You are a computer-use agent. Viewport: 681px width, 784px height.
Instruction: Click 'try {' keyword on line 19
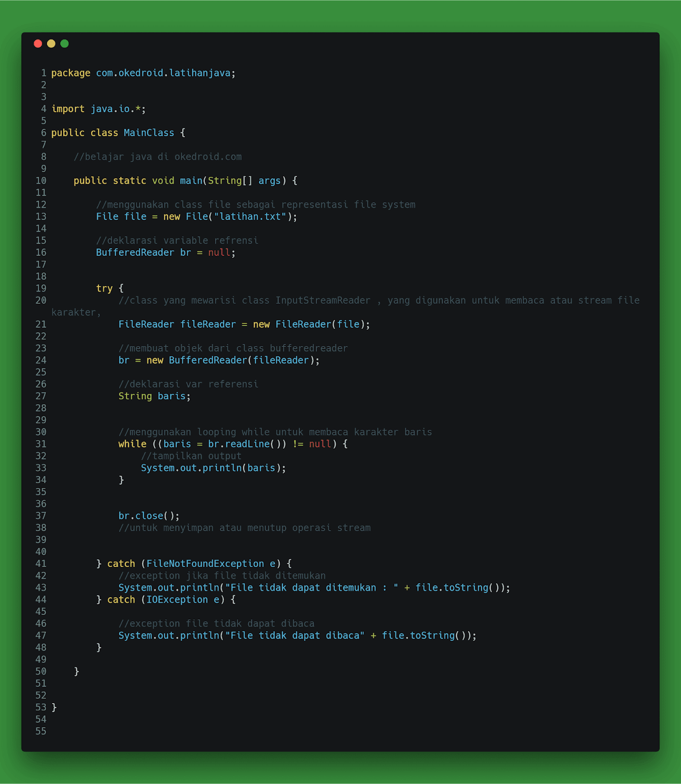click(x=110, y=289)
